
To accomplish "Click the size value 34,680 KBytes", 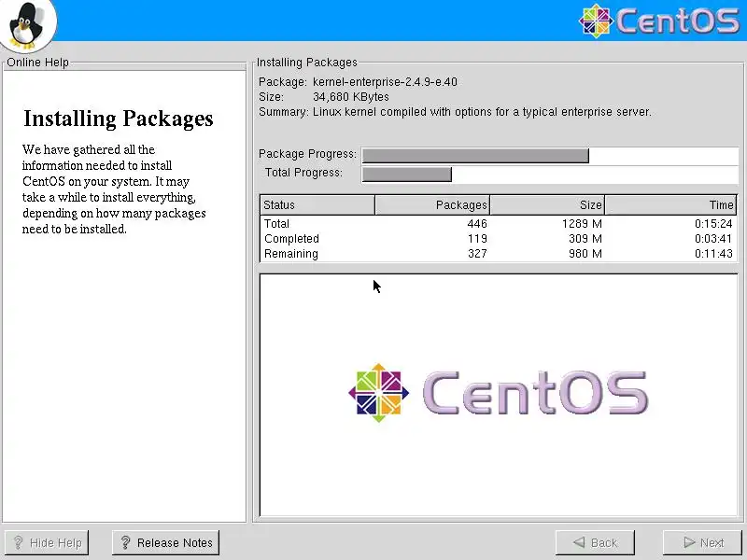I will (x=351, y=97).
